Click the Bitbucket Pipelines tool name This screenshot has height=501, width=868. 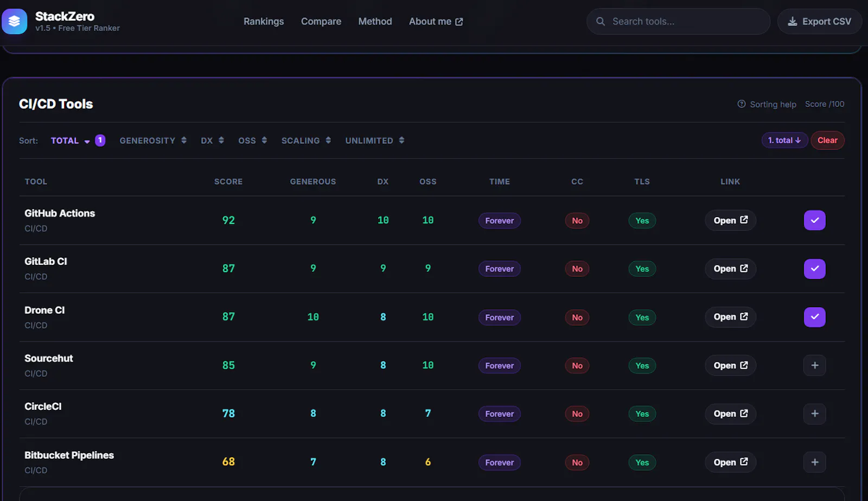[69, 455]
